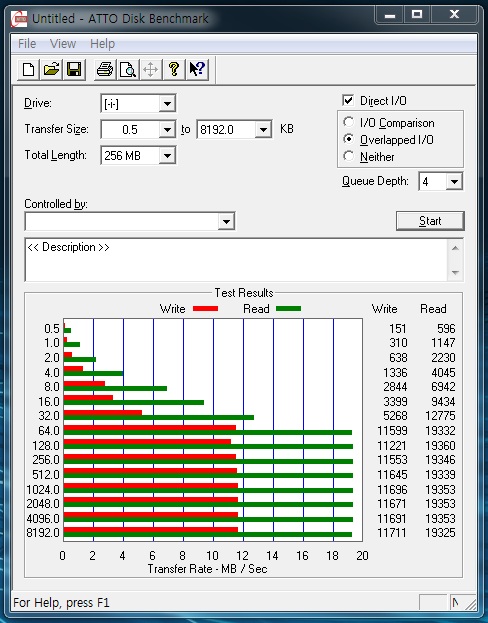Click the red Write legend swatch
This screenshot has width=488, height=623.
tap(205, 309)
